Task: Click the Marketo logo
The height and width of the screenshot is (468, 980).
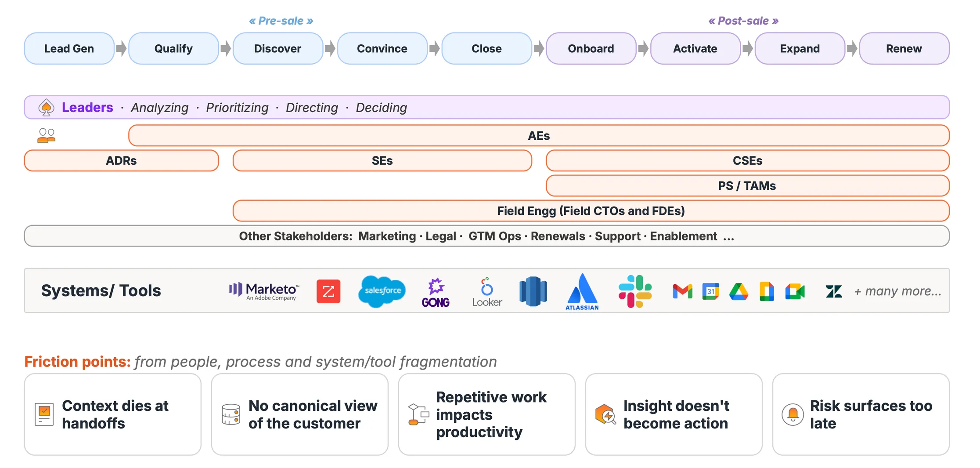Action: [x=264, y=291]
